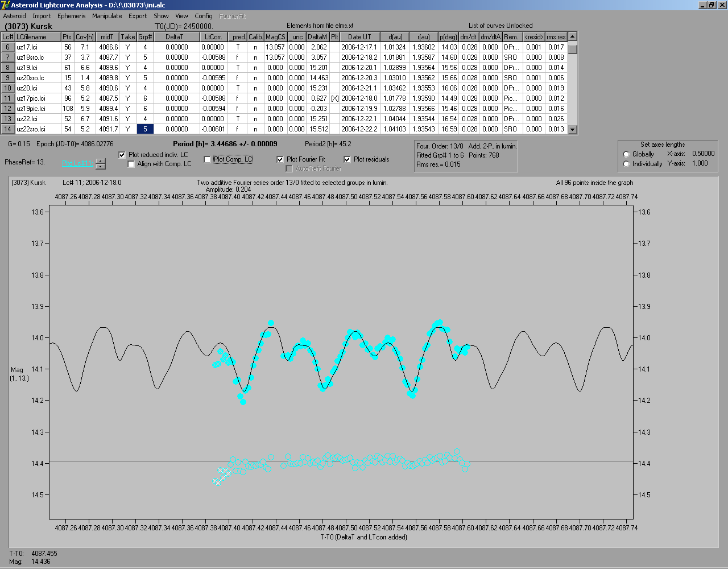Uncheck Plot reduced indiv. LC
This screenshot has width=728, height=569.
point(122,155)
